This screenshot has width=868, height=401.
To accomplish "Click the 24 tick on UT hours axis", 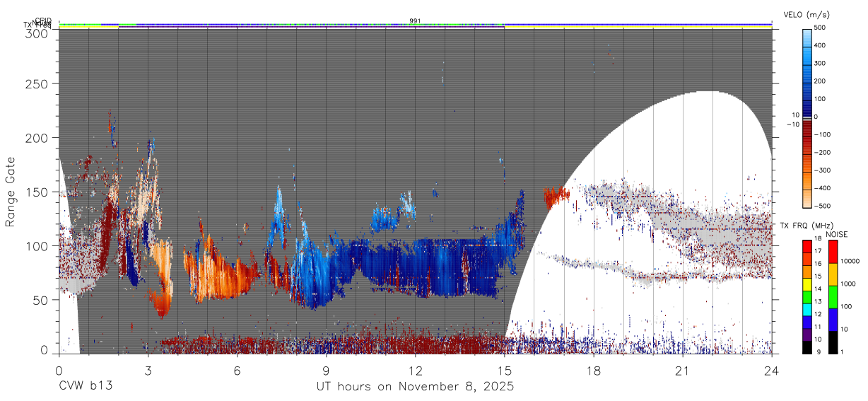I will (772, 370).
